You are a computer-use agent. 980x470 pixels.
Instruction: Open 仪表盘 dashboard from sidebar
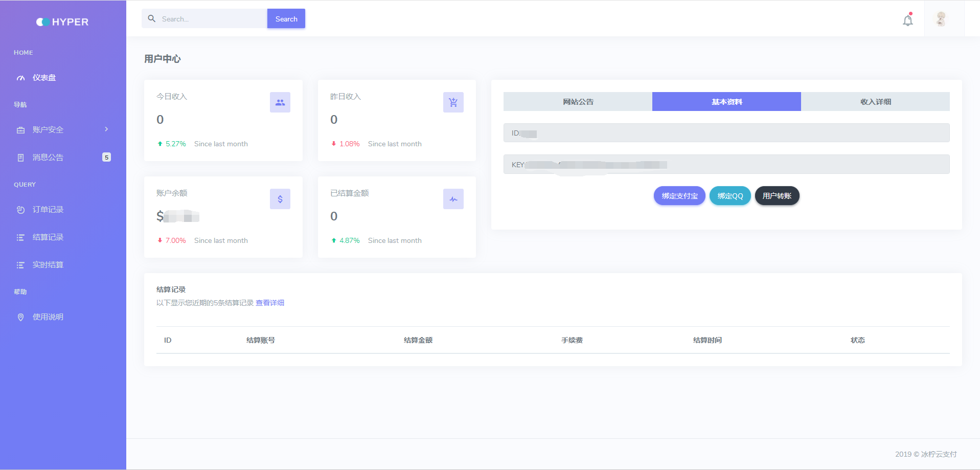44,78
